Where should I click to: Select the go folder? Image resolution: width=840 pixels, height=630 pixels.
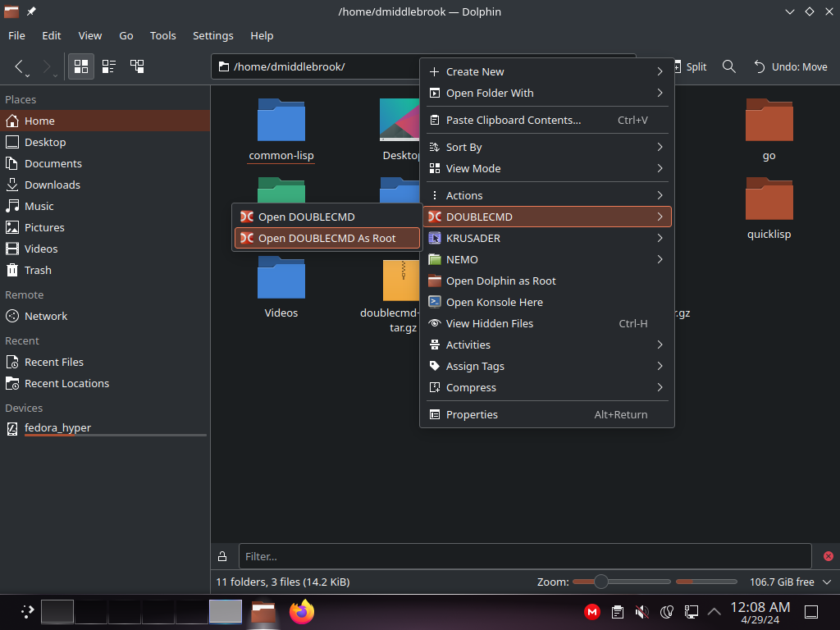tap(769, 130)
